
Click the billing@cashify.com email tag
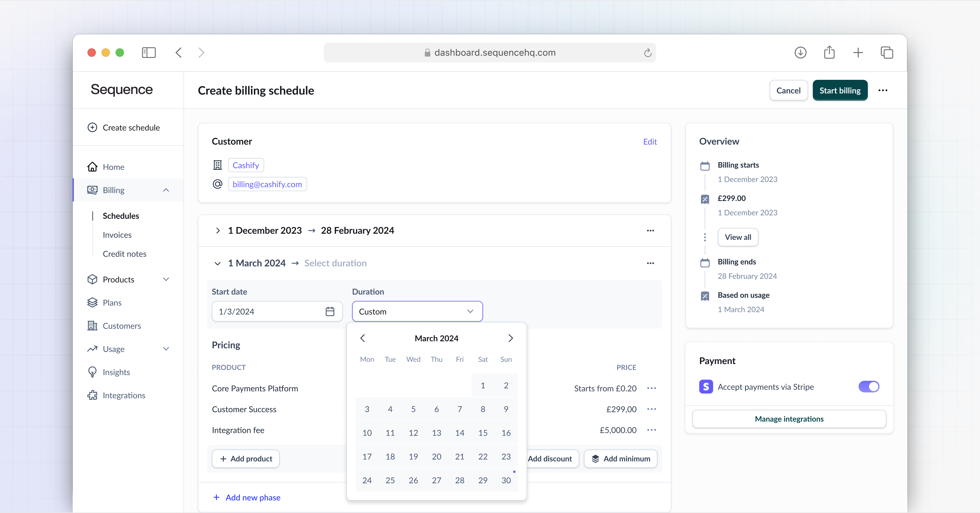coord(267,184)
